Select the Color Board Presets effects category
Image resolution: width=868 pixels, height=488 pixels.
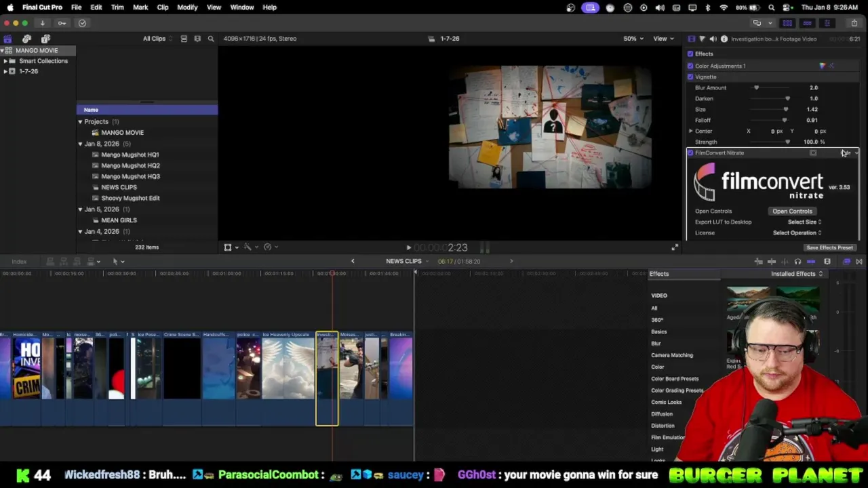[x=675, y=379]
